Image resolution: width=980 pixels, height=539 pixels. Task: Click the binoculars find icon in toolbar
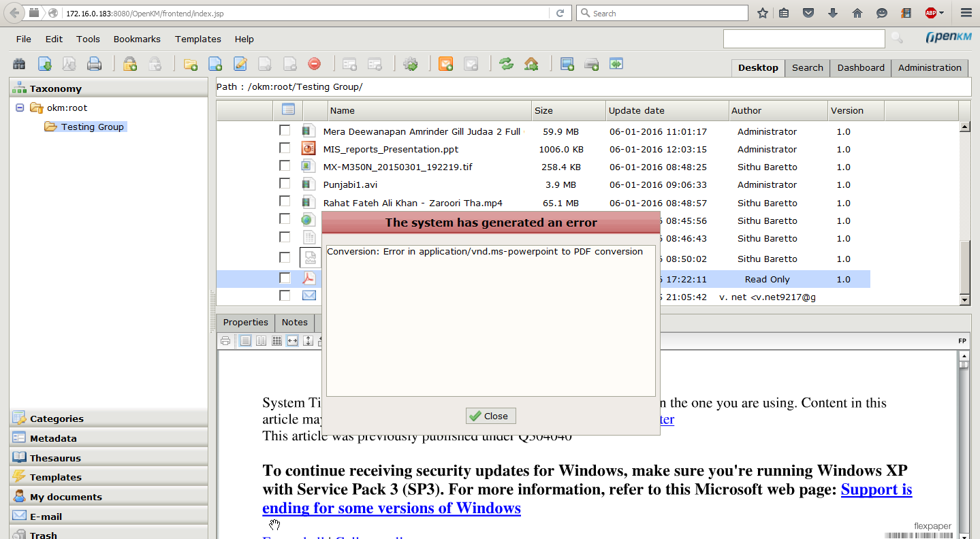click(x=19, y=64)
